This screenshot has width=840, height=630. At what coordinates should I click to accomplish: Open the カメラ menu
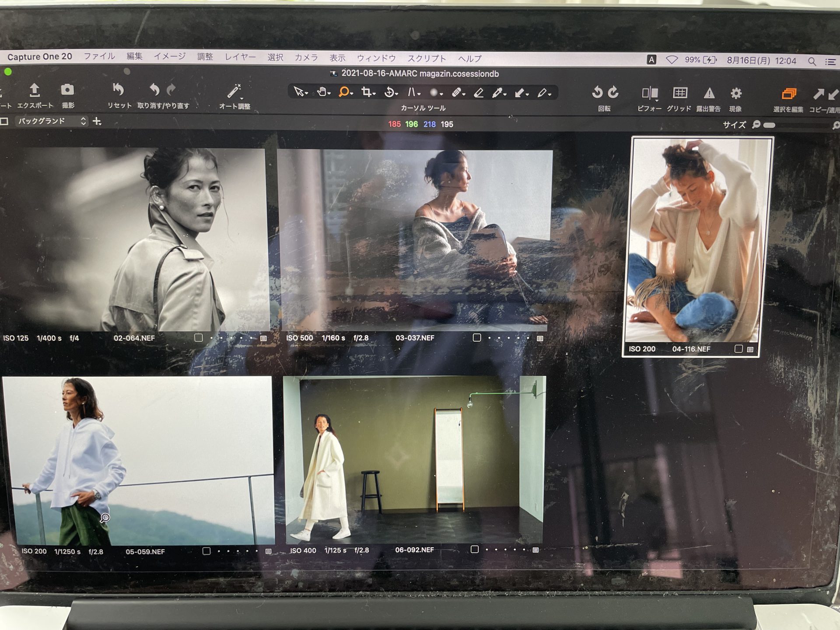click(306, 57)
